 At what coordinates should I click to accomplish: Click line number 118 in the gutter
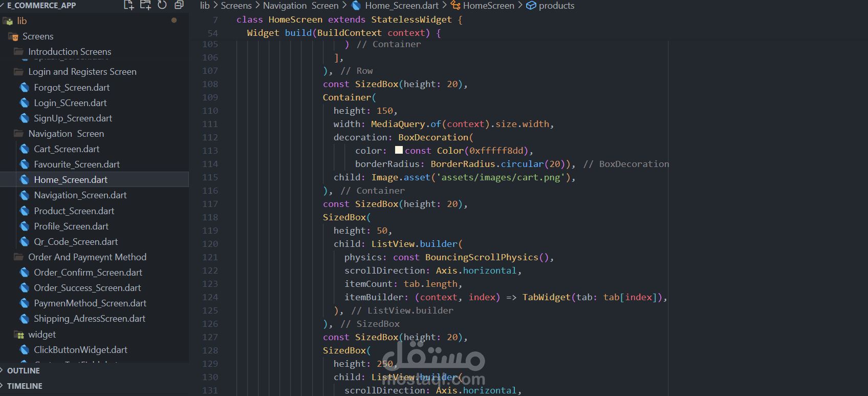click(x=210, y=217)
